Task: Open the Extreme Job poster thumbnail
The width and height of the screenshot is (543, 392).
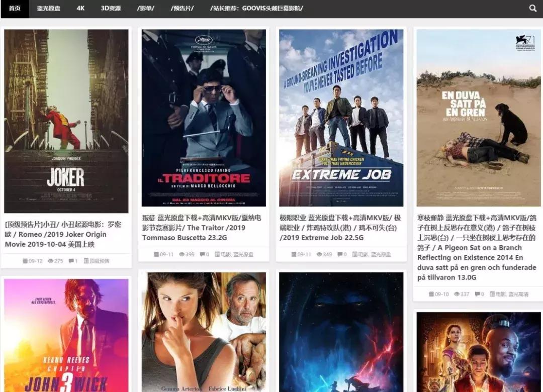Action: [341, 118]
